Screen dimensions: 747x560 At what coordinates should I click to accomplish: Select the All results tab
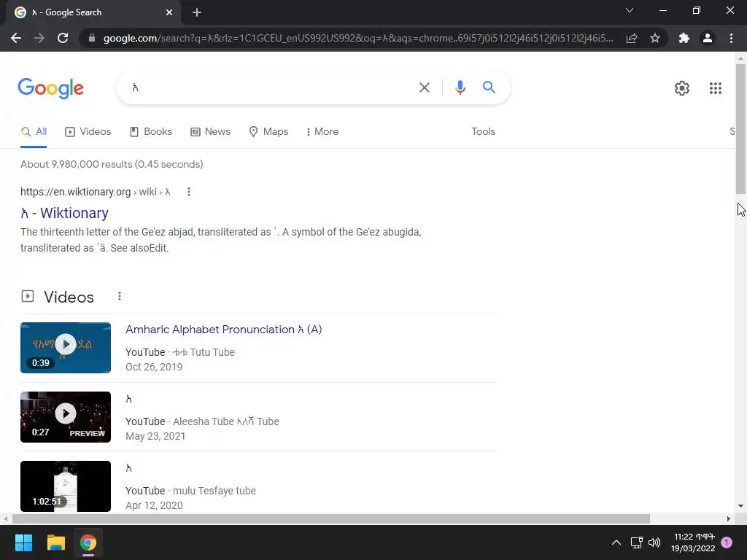tap(34, 132)
